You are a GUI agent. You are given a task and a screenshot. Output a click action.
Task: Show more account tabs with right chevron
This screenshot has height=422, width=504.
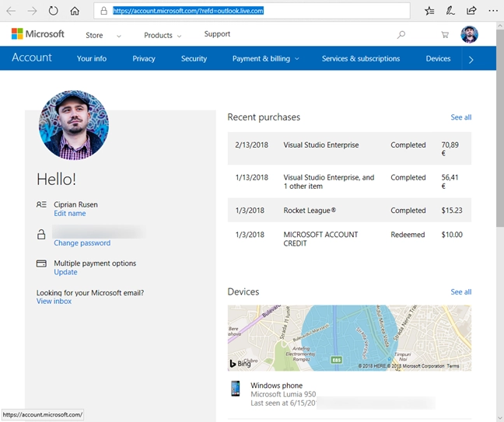471,60
